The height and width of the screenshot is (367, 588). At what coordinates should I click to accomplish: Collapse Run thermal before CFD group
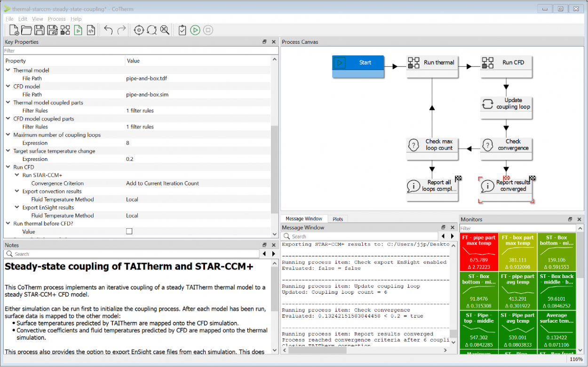coord(8,223)
